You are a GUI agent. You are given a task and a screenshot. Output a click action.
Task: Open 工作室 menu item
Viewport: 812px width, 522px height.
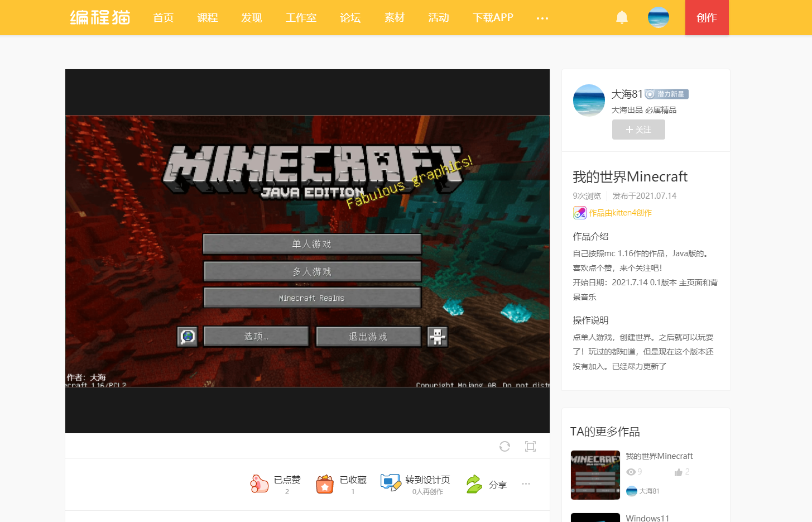coord(301,18)
